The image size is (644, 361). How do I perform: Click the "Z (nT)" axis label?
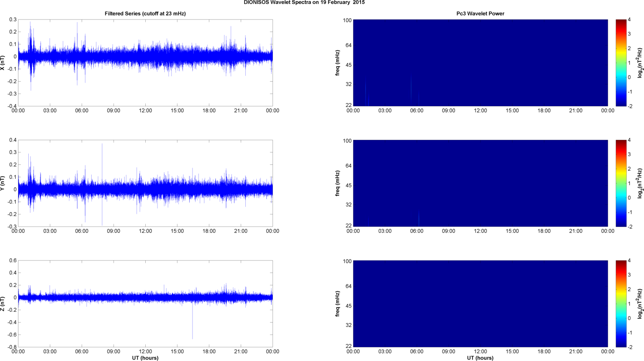(3, 304)
